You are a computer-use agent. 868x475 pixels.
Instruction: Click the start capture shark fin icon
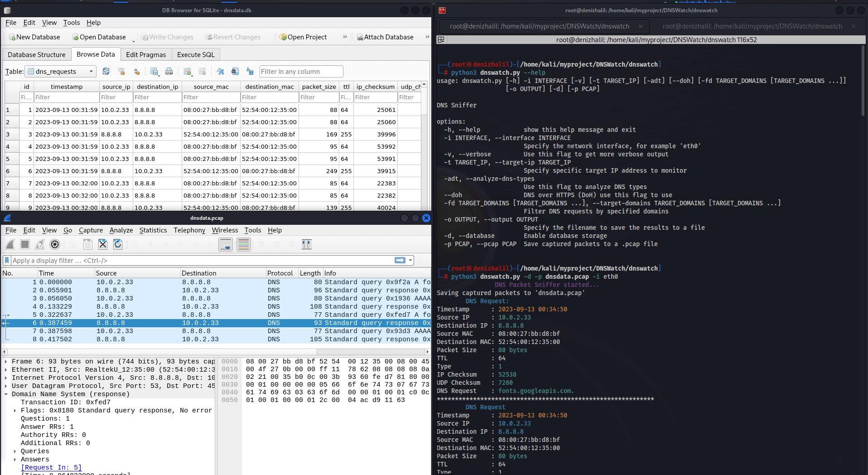click(x=10, y=244)
